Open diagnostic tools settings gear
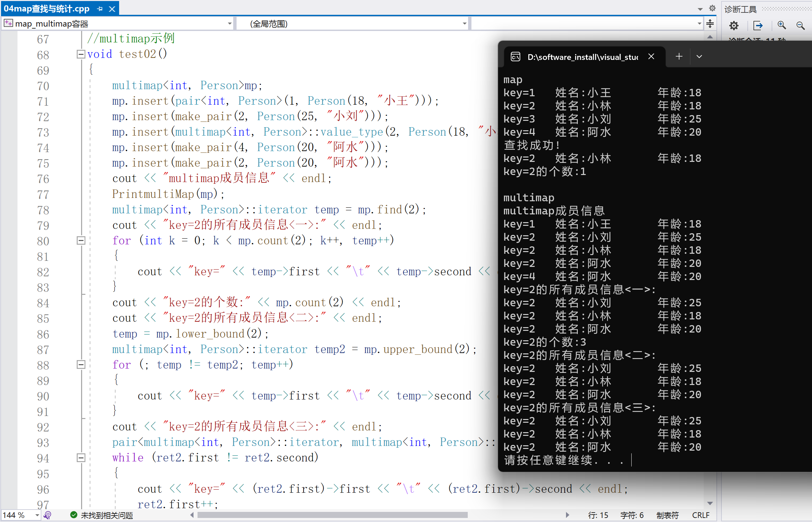Image resolution: width=812 pixels, height=522 pixels. click(x=734, y=26)
